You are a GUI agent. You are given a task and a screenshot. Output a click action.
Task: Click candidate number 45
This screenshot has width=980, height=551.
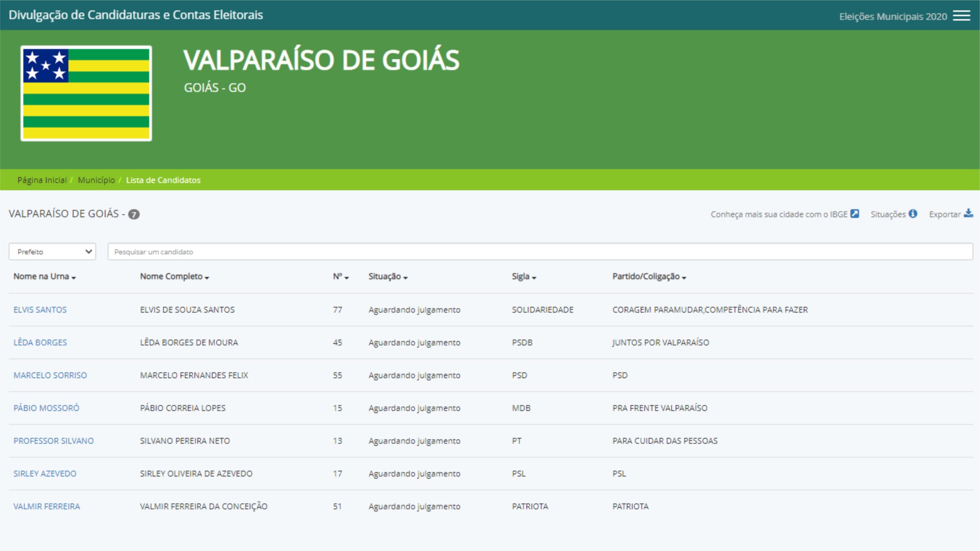pyautogui.click(x=337, y=342)
